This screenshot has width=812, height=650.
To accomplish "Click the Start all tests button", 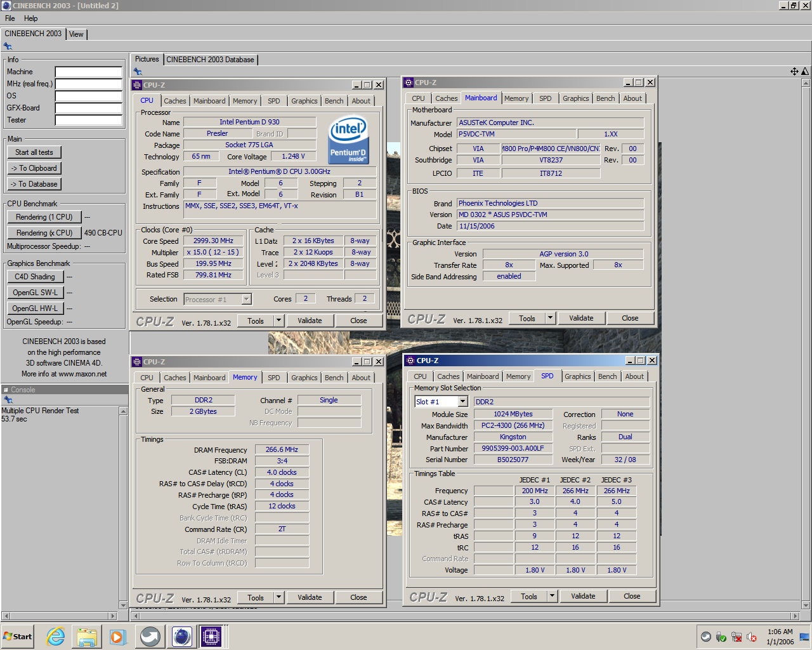I will point(34,152).
